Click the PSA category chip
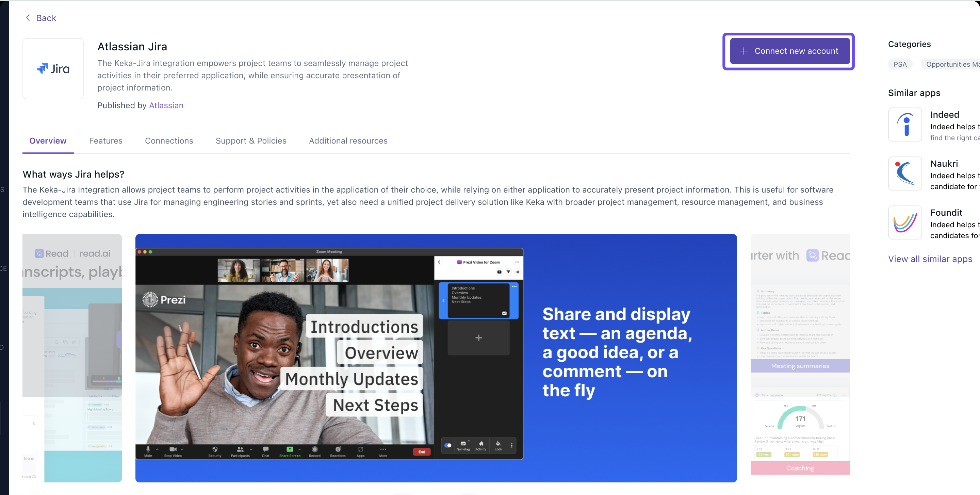The width and height of the screenshot is (980, 495). coord(900,64)
